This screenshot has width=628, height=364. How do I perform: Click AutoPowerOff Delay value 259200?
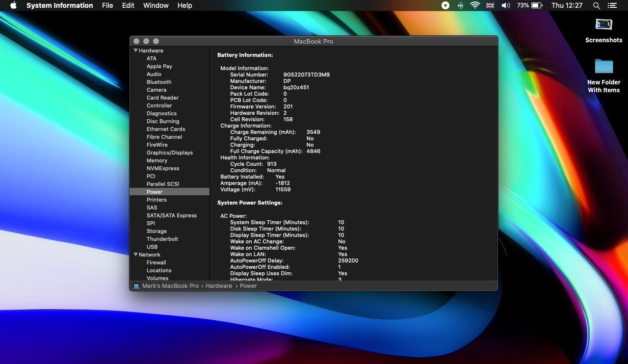coord(348,260)
